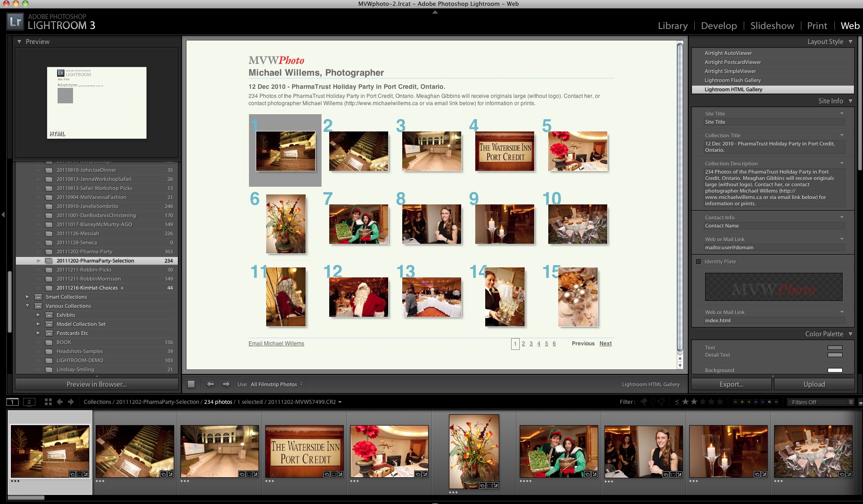The image size is (863, 504).
Task: Collapse the Preview panel
Action: 19,42
